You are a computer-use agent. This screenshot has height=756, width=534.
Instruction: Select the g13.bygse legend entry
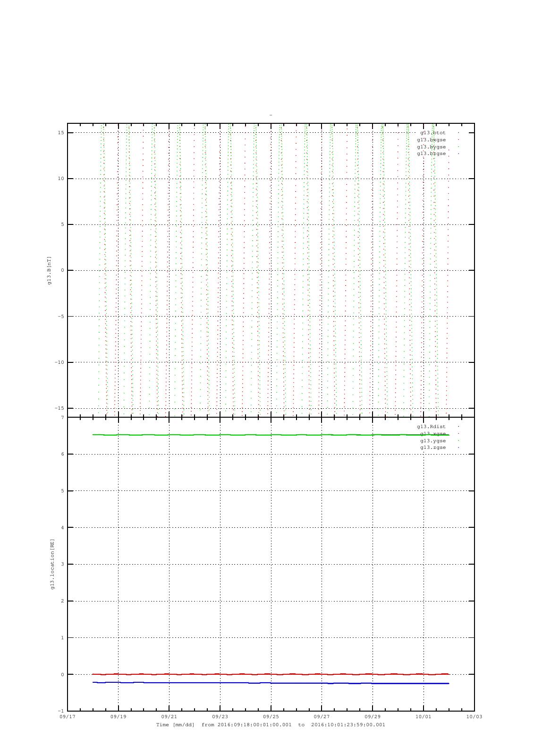coord(432,147)
